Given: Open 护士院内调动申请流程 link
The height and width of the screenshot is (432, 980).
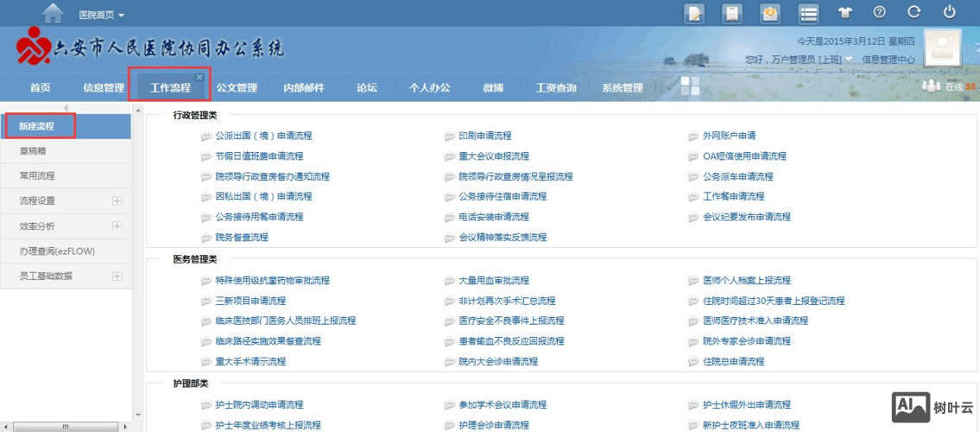Looking at the screenshot, I should pyautogui.click(x=259, y=405).
